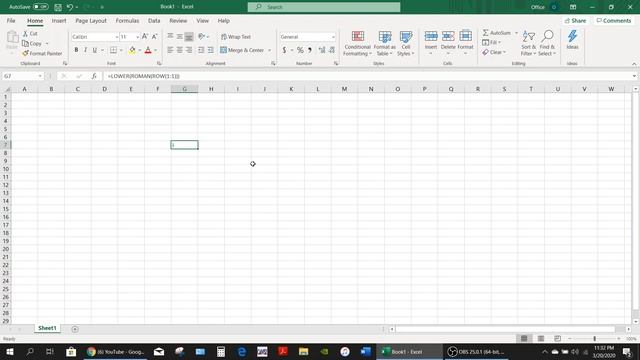Click the Format Painter brush
Screen dimensions: 640x360
coord(25,53)
